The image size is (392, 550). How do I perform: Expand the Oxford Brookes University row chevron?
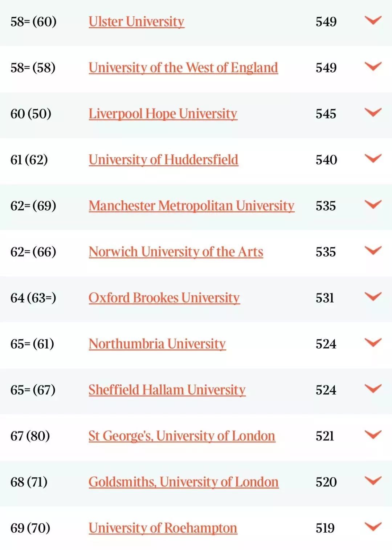pos(373,297)
